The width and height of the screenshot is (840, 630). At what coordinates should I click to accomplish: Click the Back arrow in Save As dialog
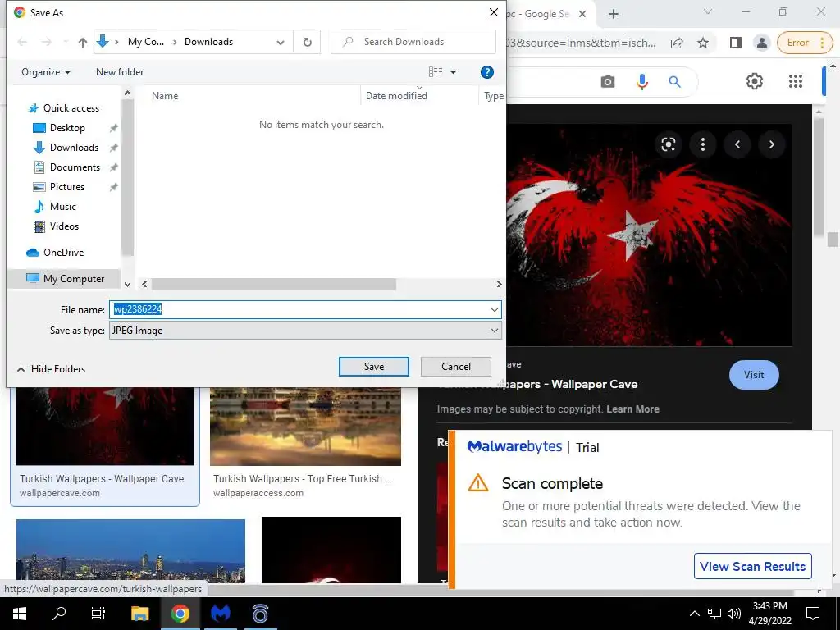[x=22, y=42]
